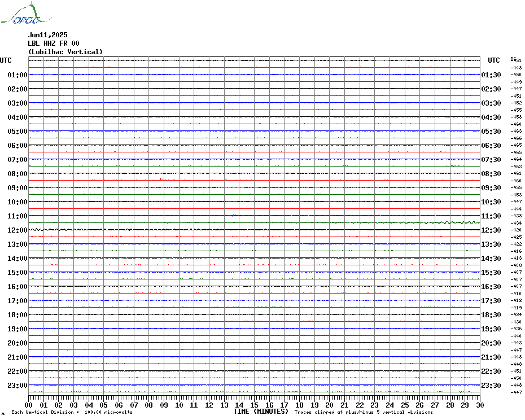Viewport: 525px width, 420px height.
Task: Click the -420 DC offset value
Action: point(516,230)
